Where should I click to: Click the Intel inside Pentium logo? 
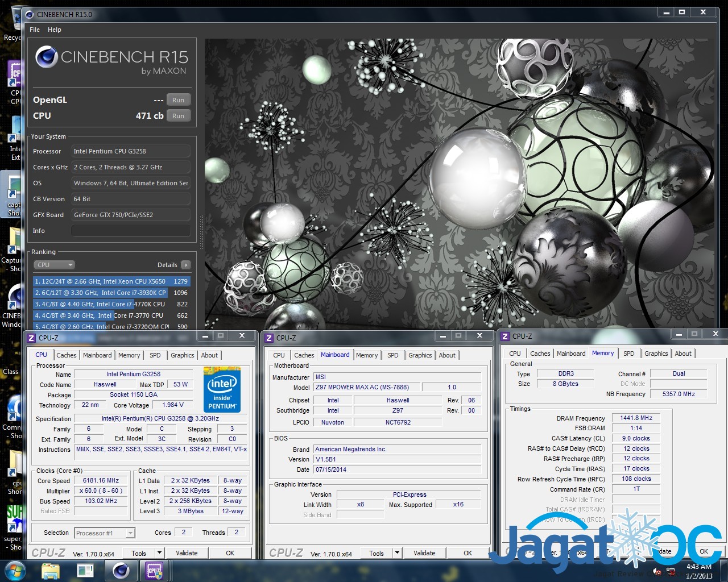coord(222,389)
